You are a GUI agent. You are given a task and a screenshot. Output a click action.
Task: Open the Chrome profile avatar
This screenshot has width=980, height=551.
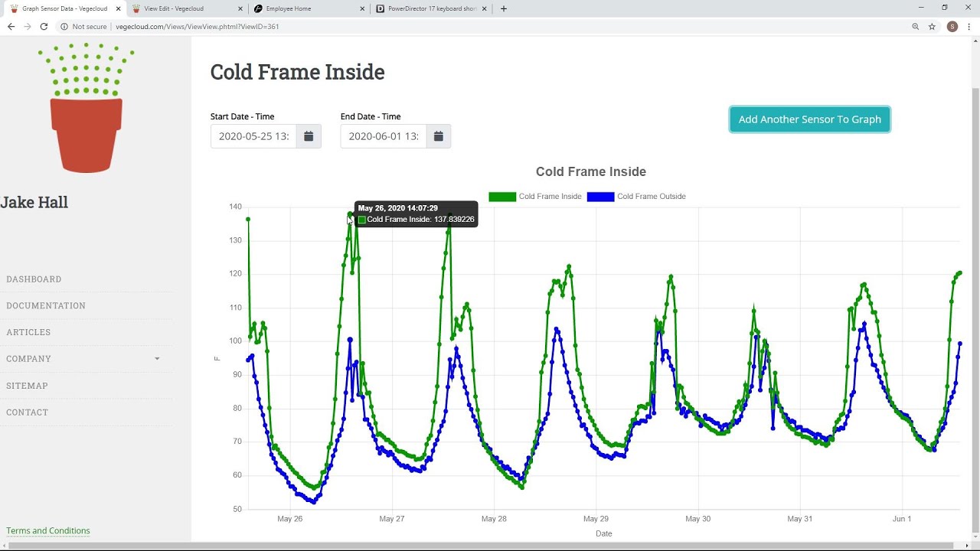[x=952, y=26]
